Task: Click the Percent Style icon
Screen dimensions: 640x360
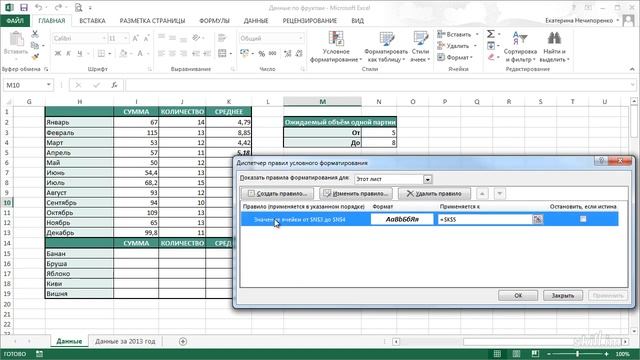Action: pyautogui.click(x=262, y=53)
